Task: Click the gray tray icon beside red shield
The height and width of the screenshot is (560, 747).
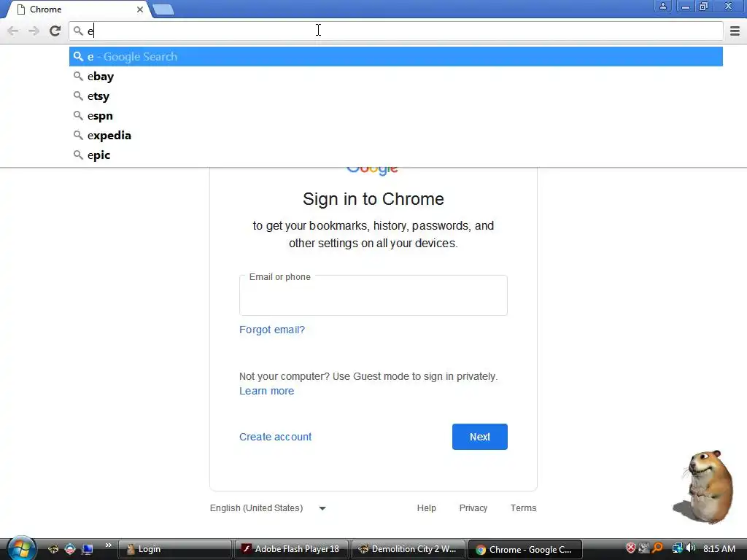Action: tap(644, 548)
